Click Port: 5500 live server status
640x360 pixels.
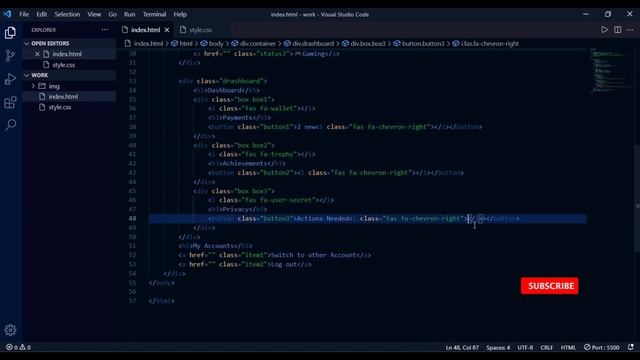tap(602, 347)
